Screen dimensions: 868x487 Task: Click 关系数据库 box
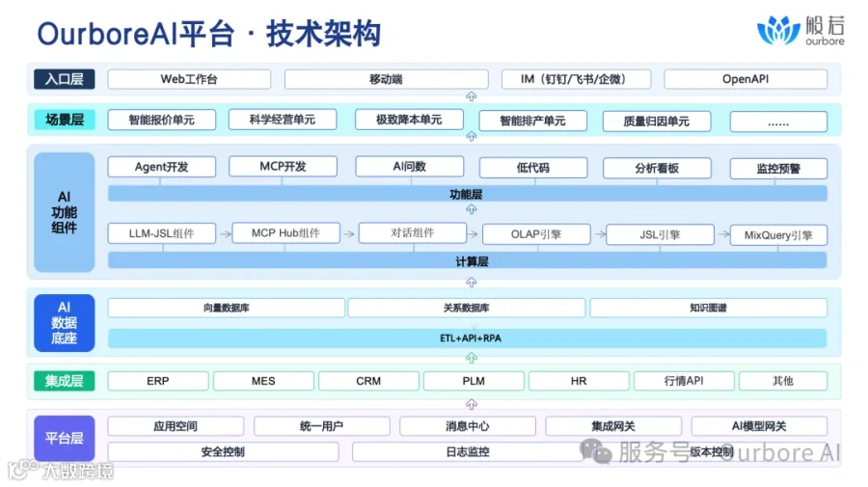(467, 308)
